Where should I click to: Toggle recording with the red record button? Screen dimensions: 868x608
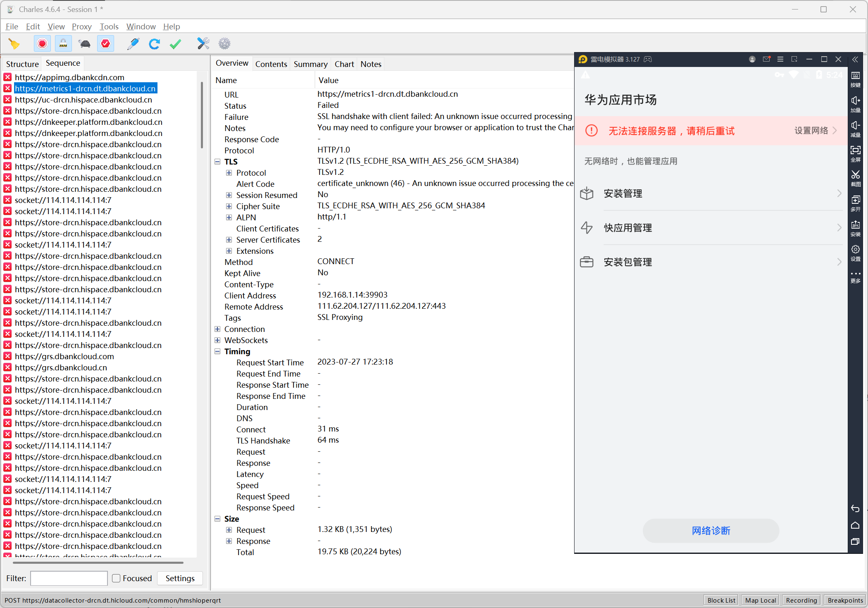point(42,43)
